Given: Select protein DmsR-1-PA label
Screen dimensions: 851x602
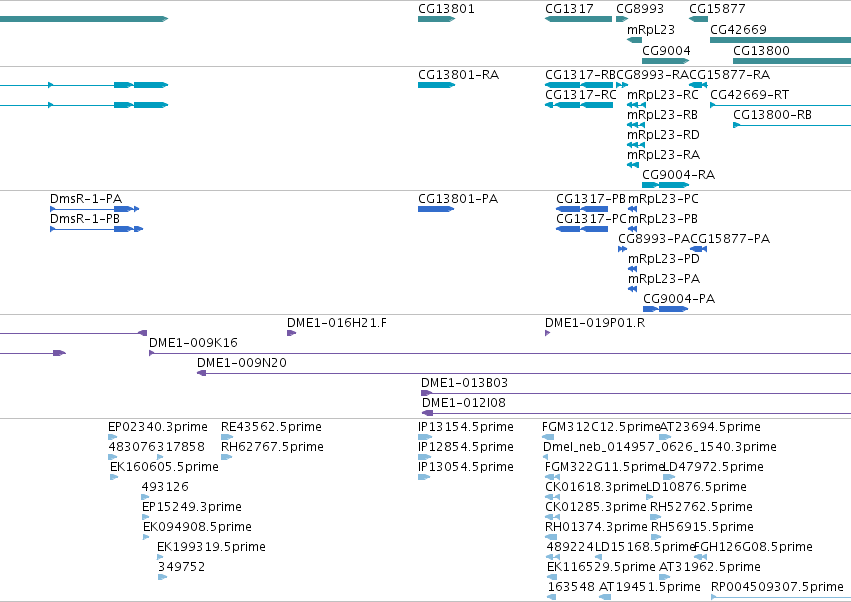Looking at the screenshot, I should tap(86, 199).
